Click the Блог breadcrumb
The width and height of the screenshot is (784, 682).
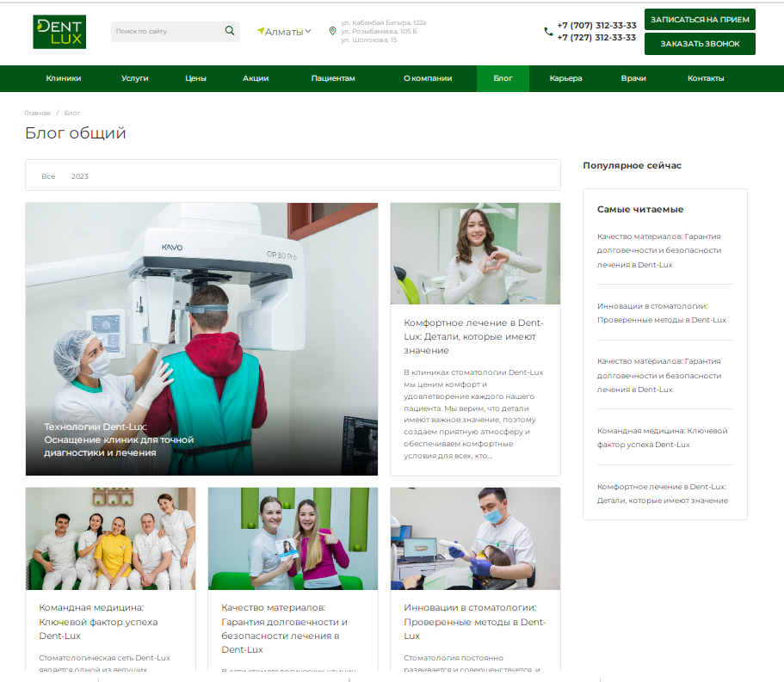point(72,114)
